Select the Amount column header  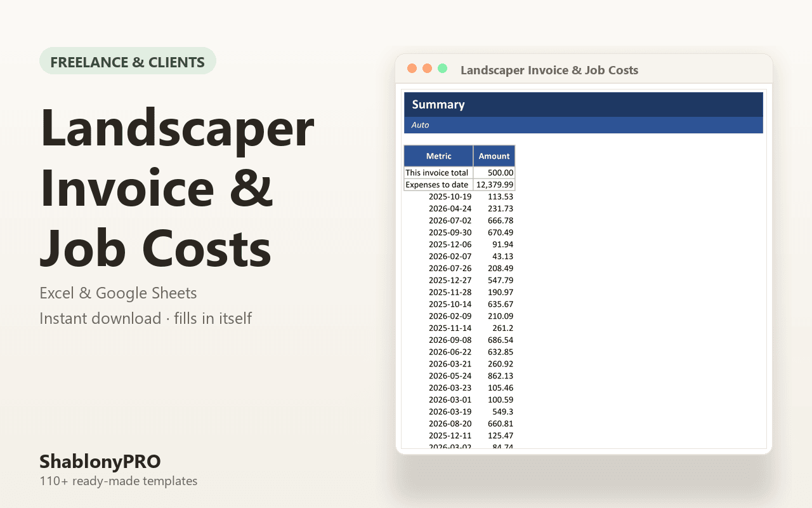pyautogui.click(x=494, y=156)
